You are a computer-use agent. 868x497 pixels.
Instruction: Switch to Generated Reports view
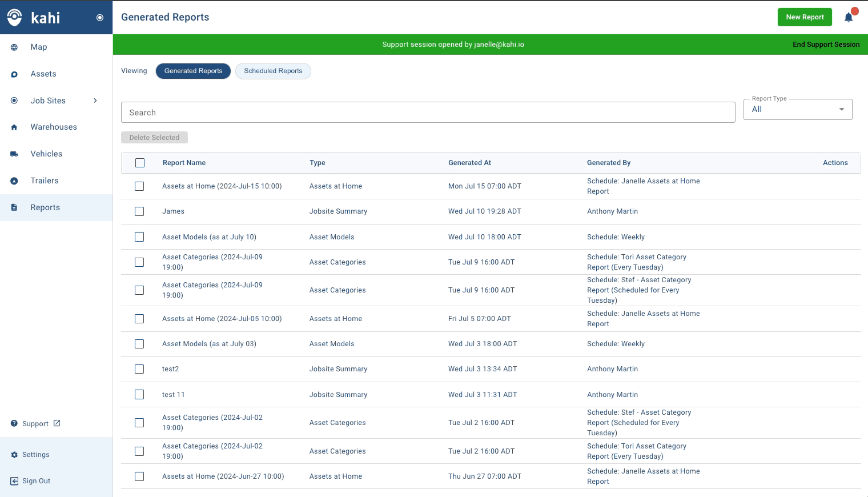coord(193,71)
